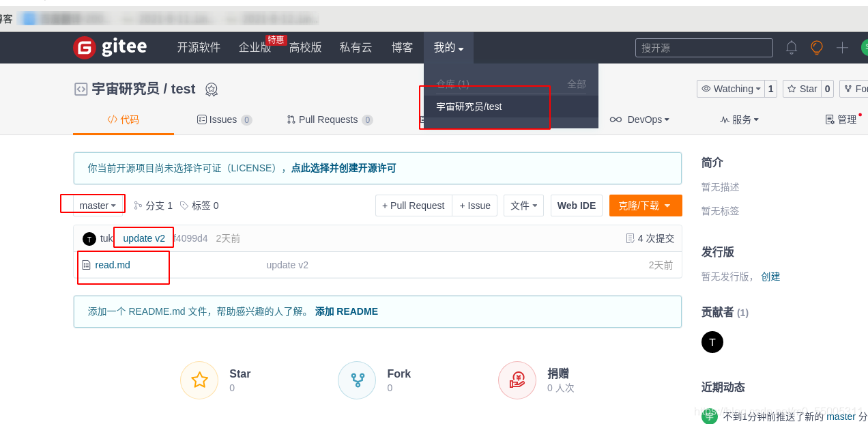The height and width of the screenshot is (424, 868).
Task: Click the 搜开源 search field
Action: coord(704,48)
